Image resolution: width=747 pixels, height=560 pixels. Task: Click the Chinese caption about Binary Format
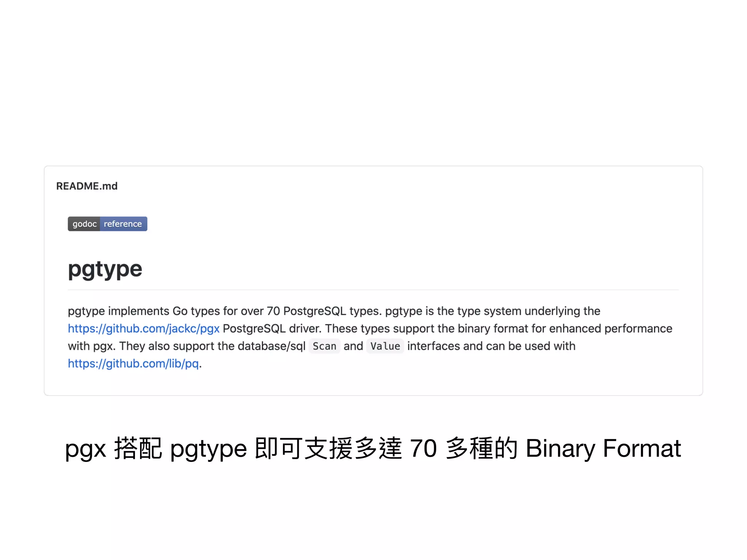click(x=373, y=448)
